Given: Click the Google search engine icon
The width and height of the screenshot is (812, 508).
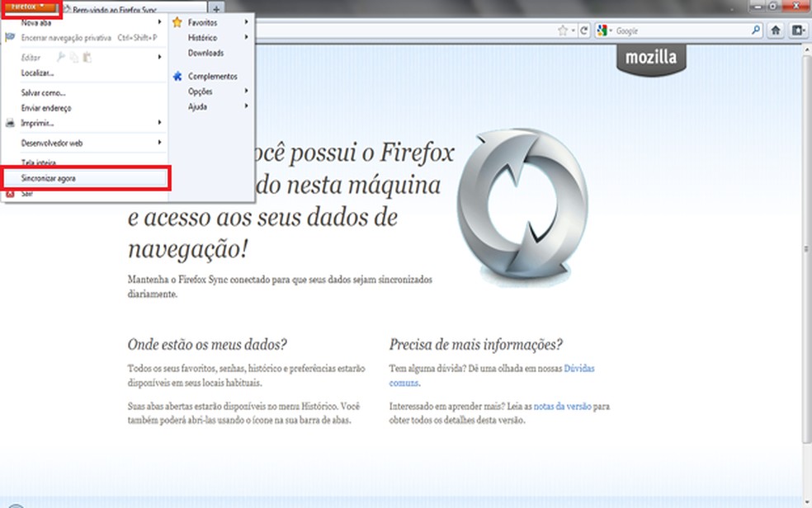Looking at the screenshot, I should [x=602, y=31].
